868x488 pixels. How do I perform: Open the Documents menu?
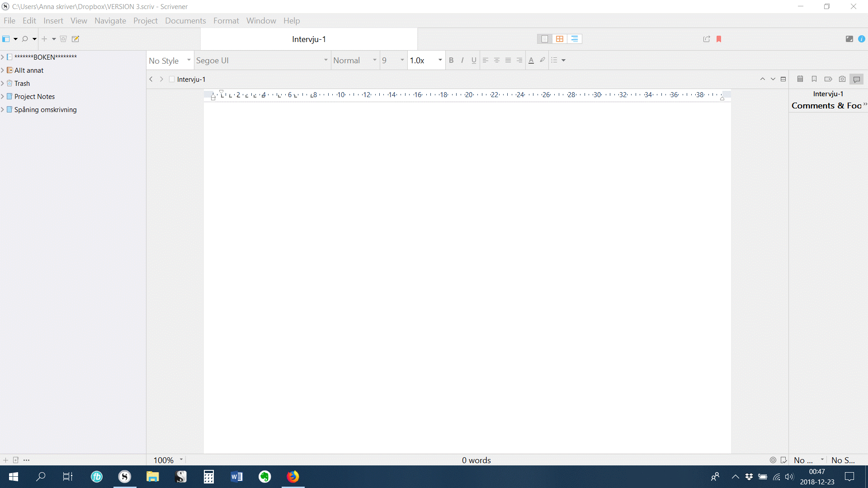click(185, 21)
